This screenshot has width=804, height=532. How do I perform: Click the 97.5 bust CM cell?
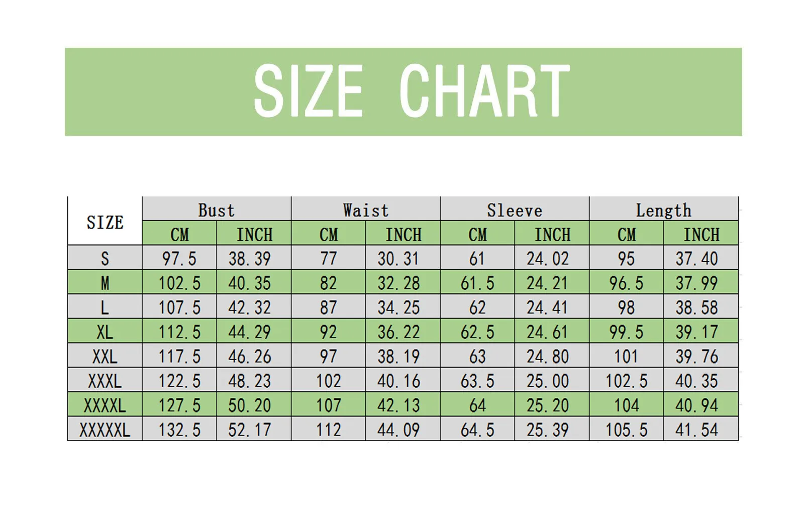coord(179,258)
